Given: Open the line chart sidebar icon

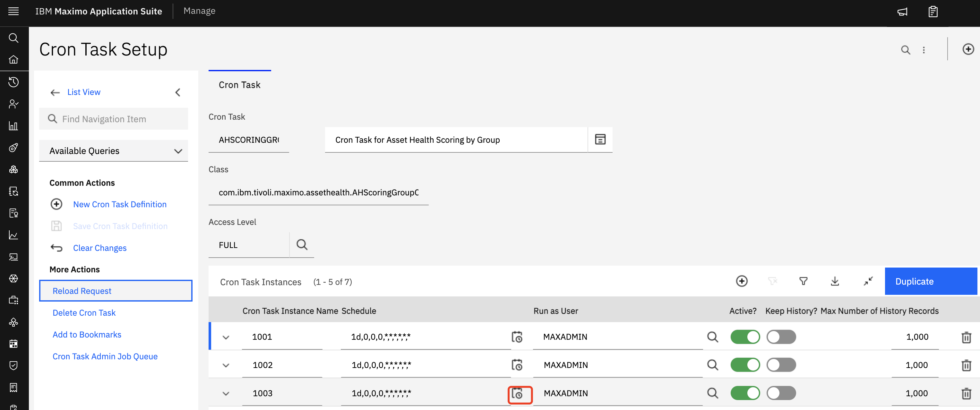Looking at the screenshot, I should (x=13, y=235).
